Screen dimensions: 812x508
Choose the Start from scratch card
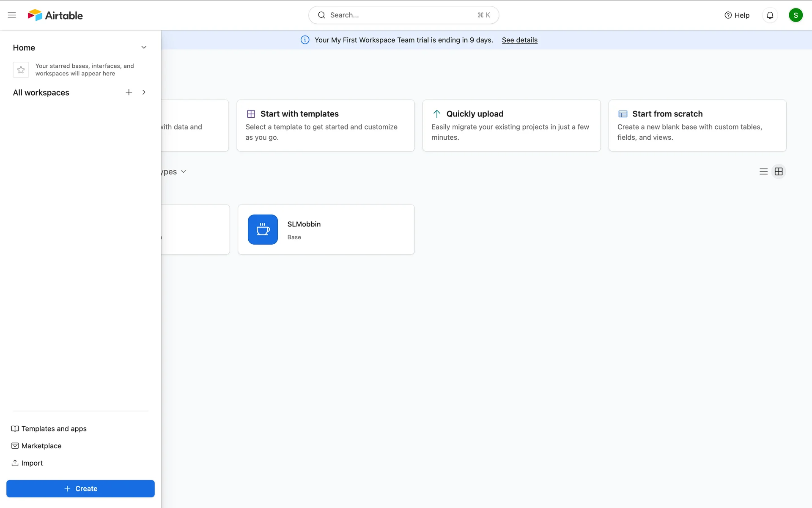[697, 125]
